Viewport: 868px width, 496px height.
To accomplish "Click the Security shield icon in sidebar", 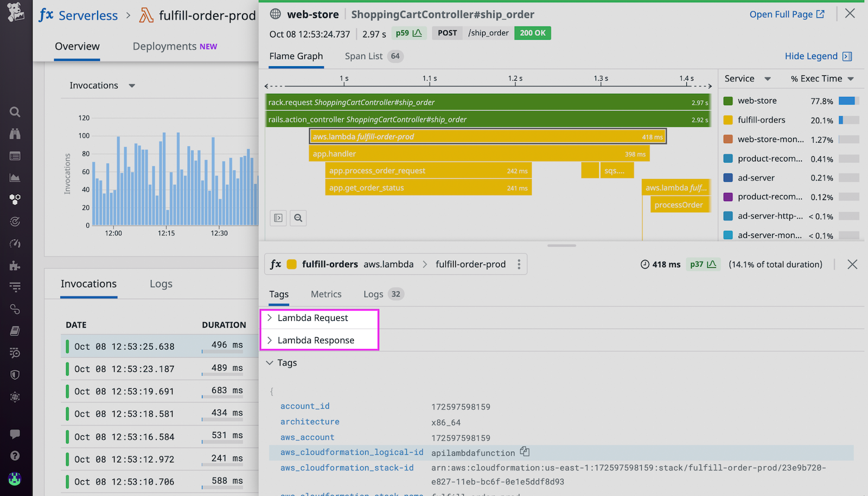I will [x=15, y=375].
